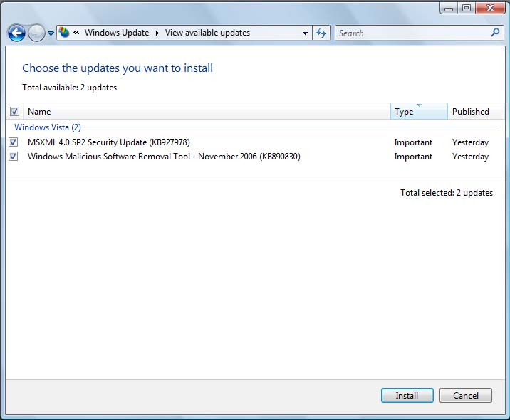Expand the address bar history dropdown
510x420 pixels.
(305, 33)
